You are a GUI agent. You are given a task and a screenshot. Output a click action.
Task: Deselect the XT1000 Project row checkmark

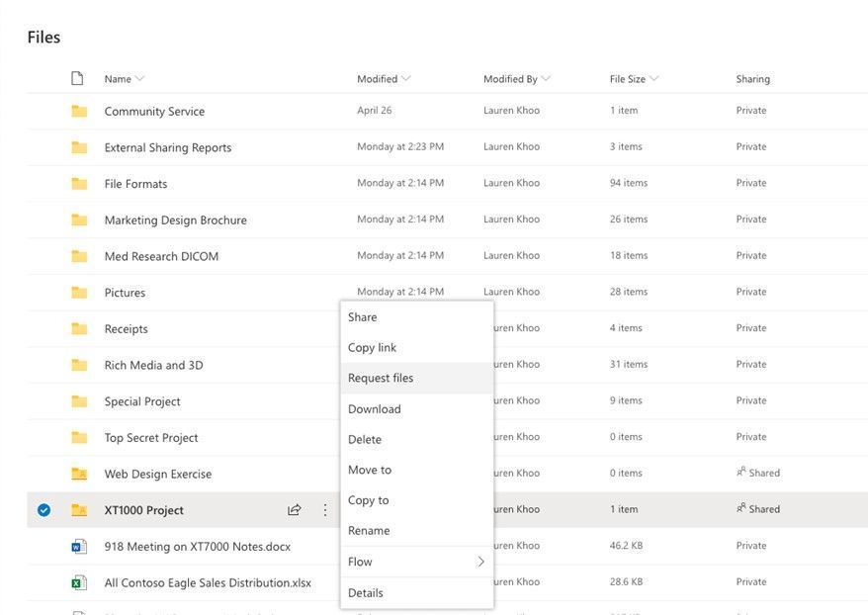(43, 510)
